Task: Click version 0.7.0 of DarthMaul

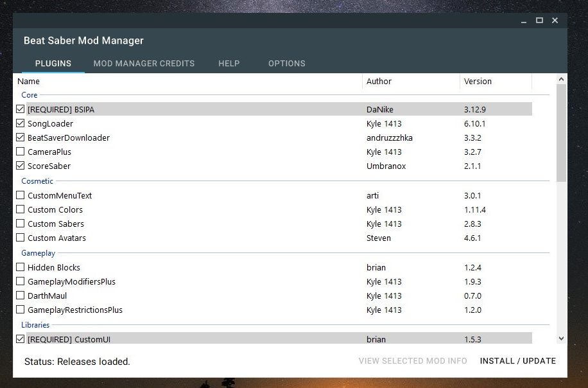Action: coord(472,295)
